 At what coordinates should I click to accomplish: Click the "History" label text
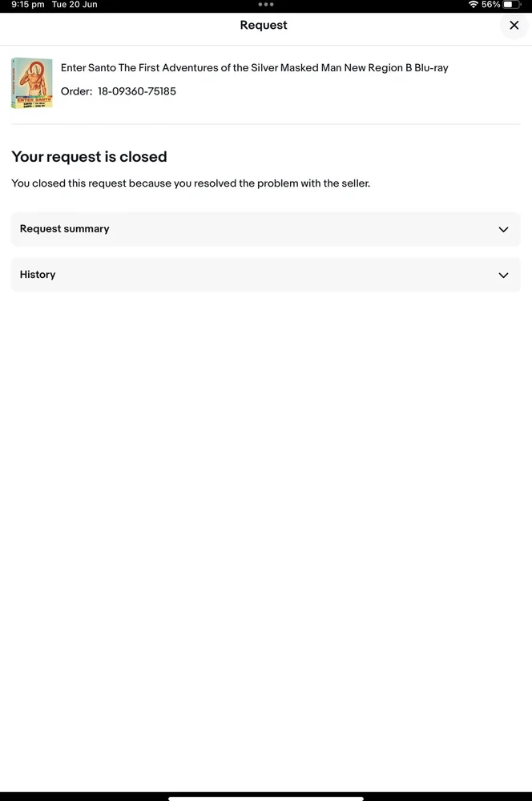click(38, 275)
